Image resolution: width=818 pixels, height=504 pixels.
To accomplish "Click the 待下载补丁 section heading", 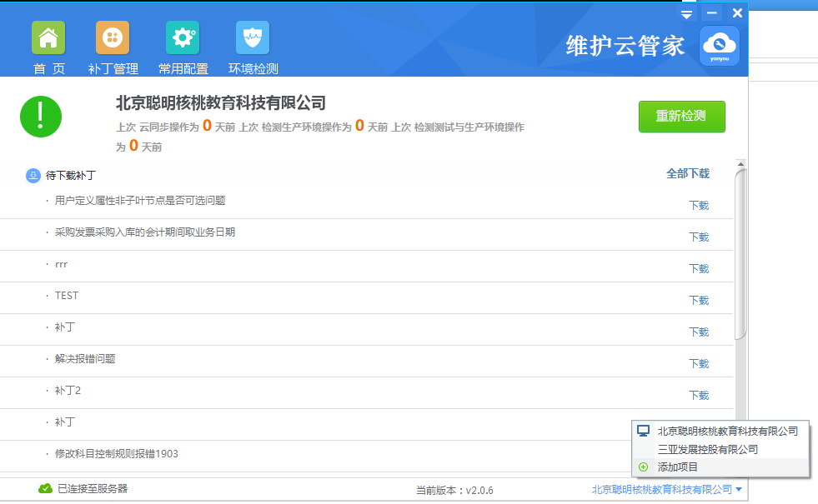I will point(70,176).
